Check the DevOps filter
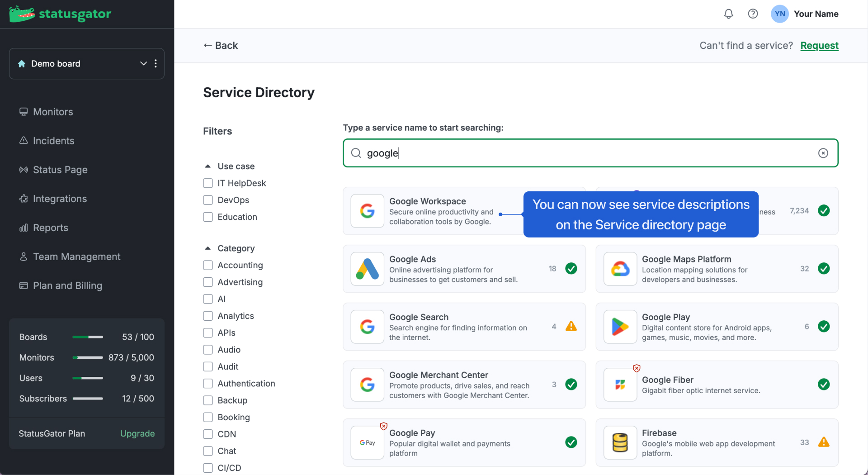Viewport: 868px width, 475px height. pyautogui.click(x=208, y=200)
